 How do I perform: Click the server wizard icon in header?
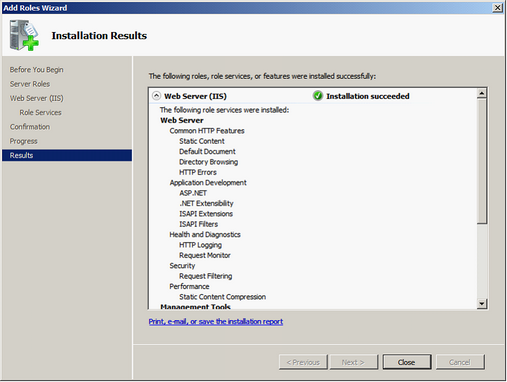(x=24, y=35)
